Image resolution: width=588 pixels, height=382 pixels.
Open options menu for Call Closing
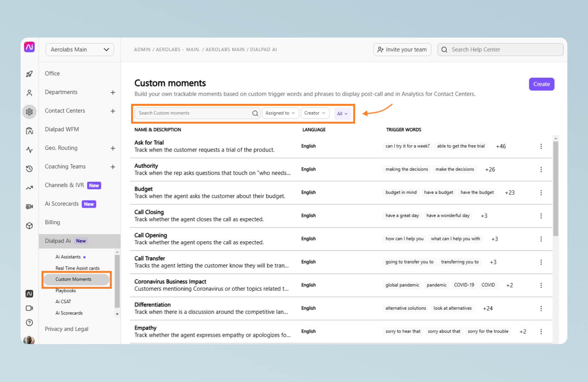coord(541,216)
